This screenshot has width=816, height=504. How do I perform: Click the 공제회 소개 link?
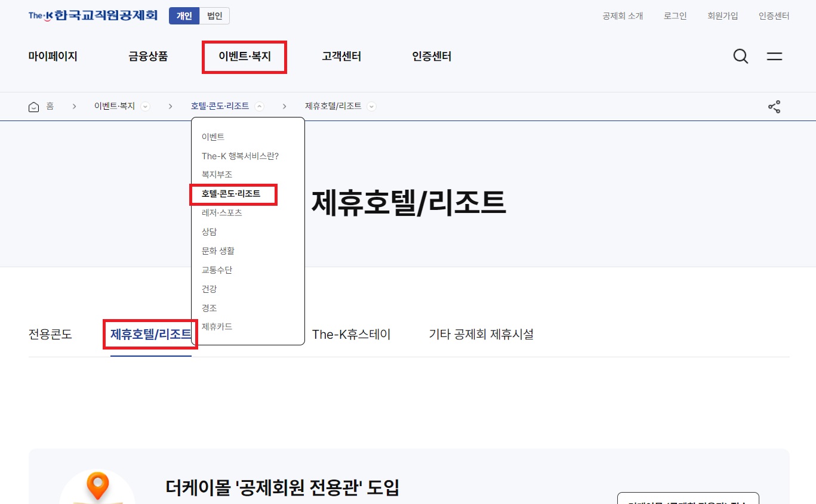[623, 16]
